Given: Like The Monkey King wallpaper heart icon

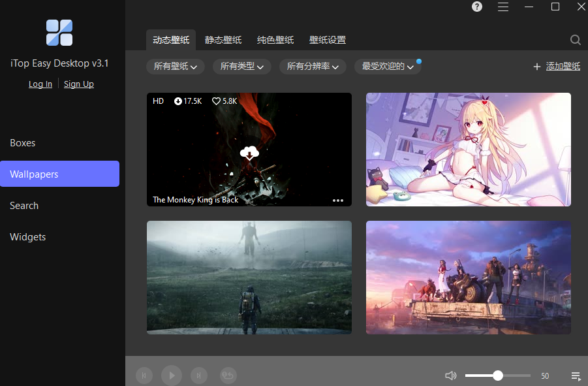Looking at the screenshot, I should [216, 101].
